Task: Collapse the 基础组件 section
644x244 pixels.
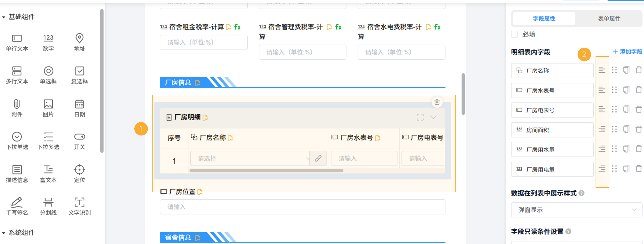Action: (x=3, y=17)
